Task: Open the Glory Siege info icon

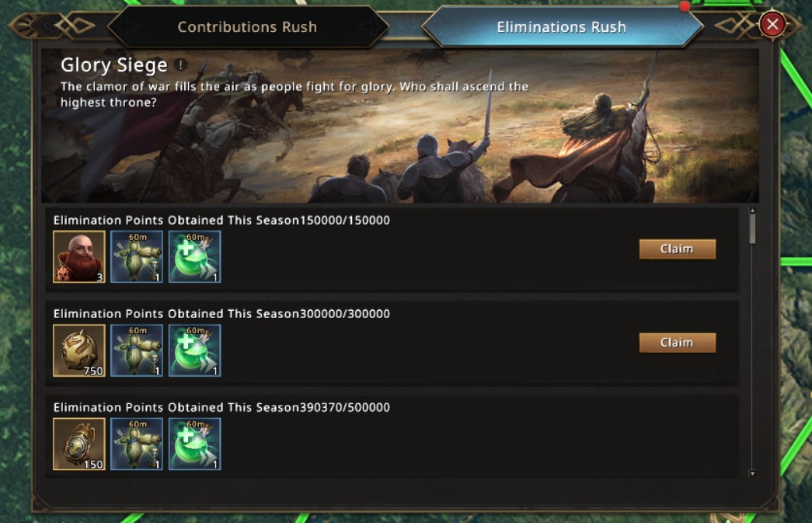Action: pyautogui.click(x=180, y=65)
